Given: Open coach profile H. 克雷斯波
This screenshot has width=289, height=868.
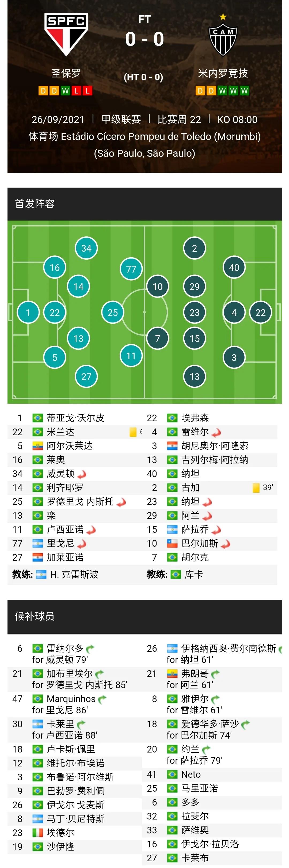Looking at the screenshot, I should [74, 575].
